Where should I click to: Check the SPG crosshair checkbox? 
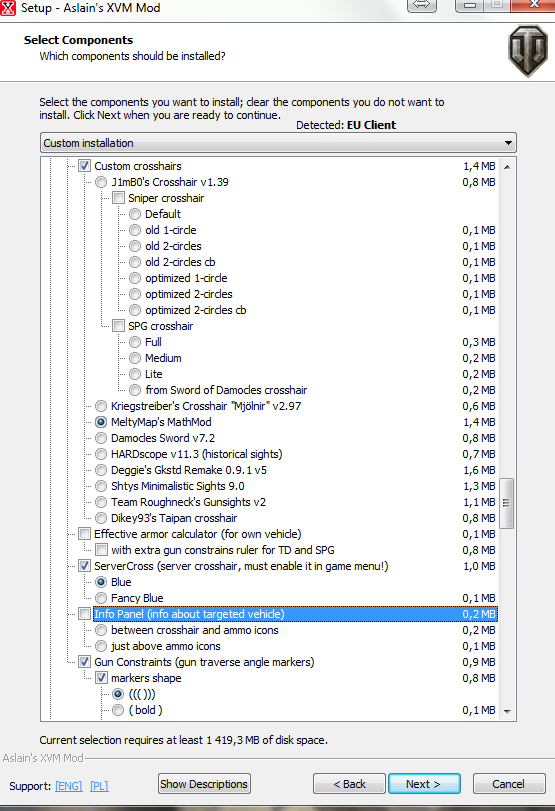tap(118, 326)
